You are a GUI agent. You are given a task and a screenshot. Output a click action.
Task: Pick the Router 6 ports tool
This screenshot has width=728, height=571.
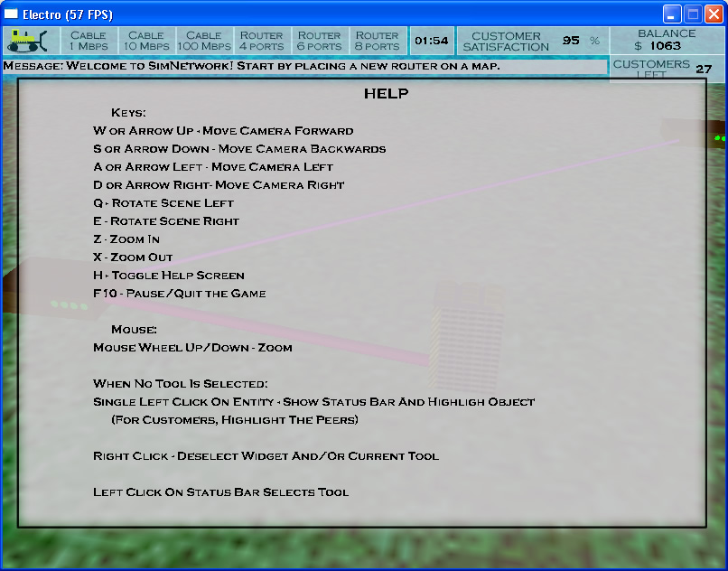(319, 41)
